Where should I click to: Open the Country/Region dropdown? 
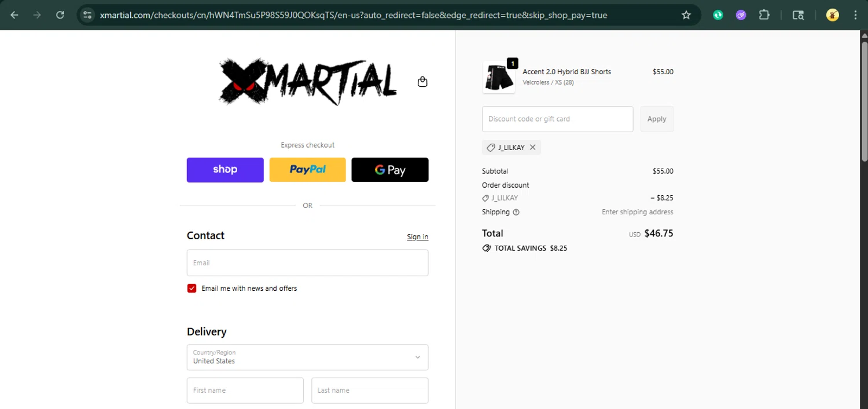pos(307,357)
